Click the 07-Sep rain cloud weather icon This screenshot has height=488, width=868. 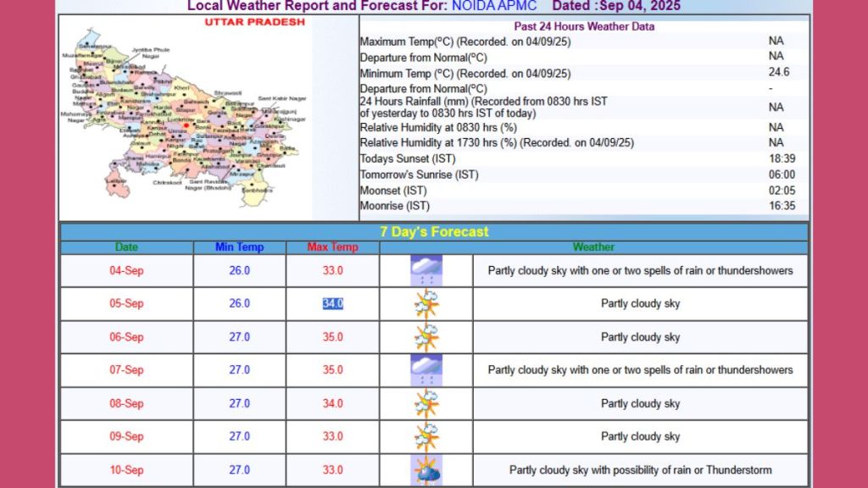point(426,370)
